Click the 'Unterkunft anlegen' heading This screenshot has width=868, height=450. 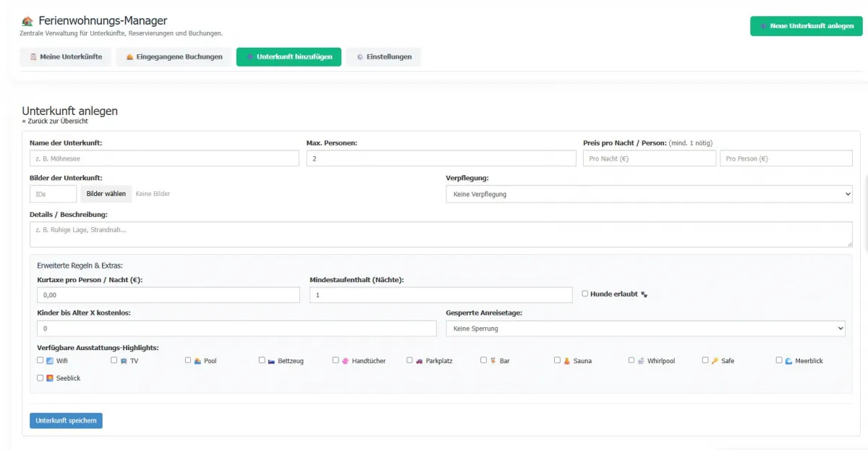(69, 111)
